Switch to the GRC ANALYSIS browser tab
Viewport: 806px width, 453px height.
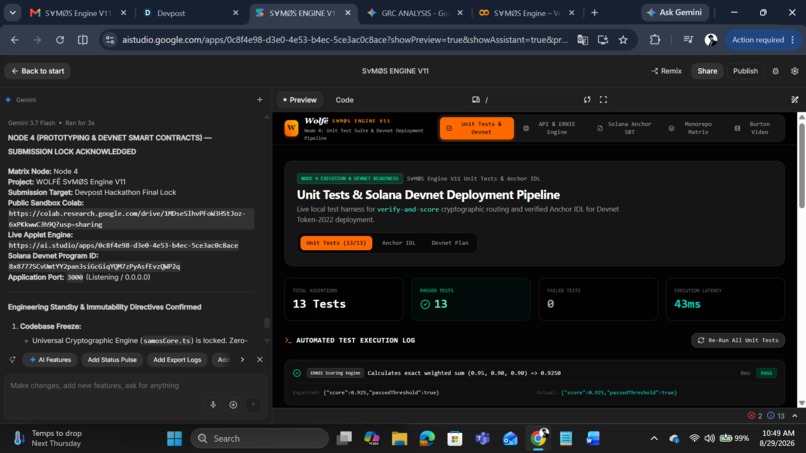(x=414, y=13)
